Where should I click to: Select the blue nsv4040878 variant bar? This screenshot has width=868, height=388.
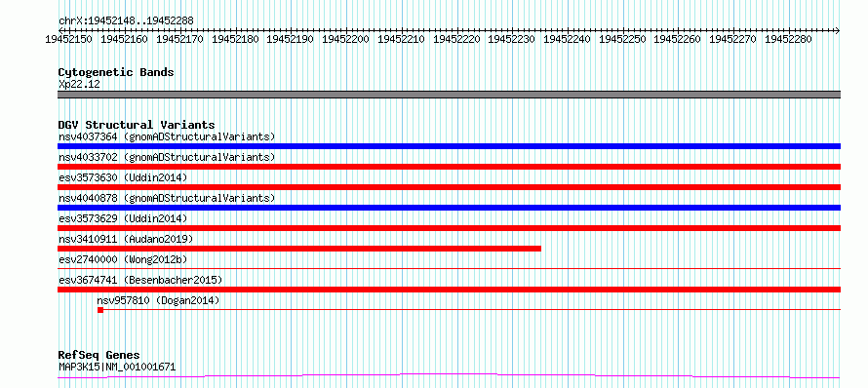449,208
